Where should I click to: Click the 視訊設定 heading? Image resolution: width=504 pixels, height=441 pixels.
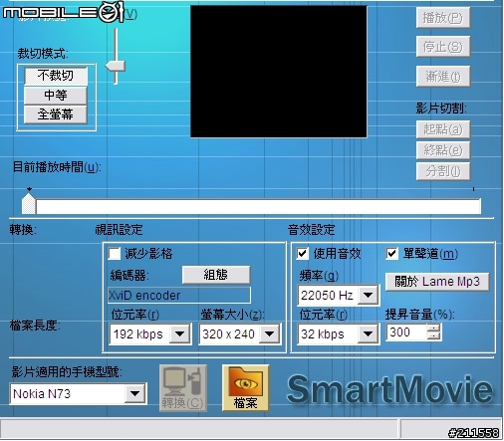pos(119,230)
